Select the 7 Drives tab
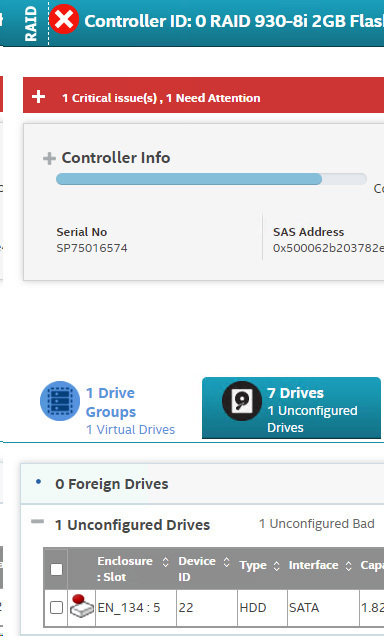 click(x=291, y=408)
